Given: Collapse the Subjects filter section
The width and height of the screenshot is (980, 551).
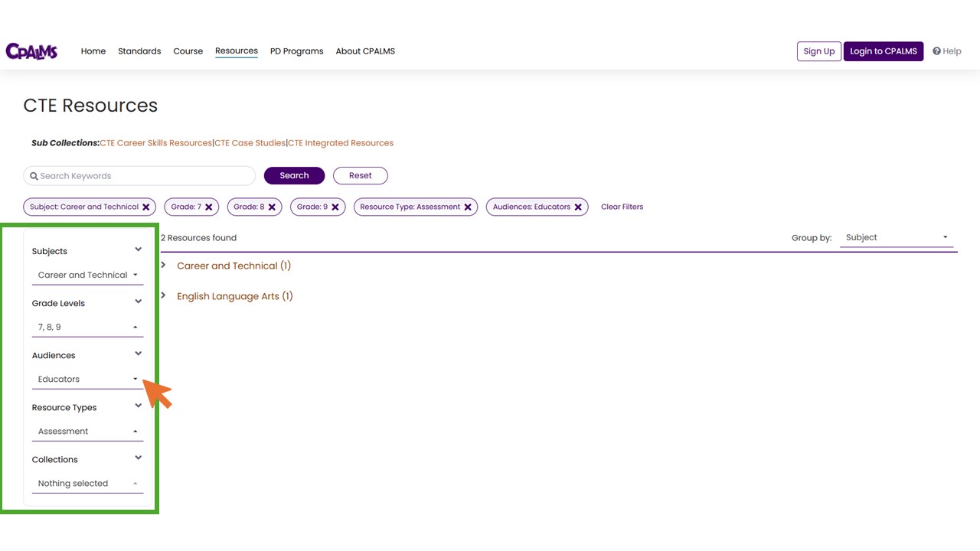Looking at the screenshot, I should 138,249.
